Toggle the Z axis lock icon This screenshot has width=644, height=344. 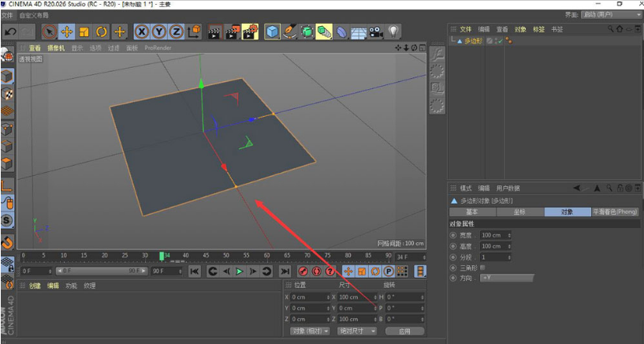176,32
